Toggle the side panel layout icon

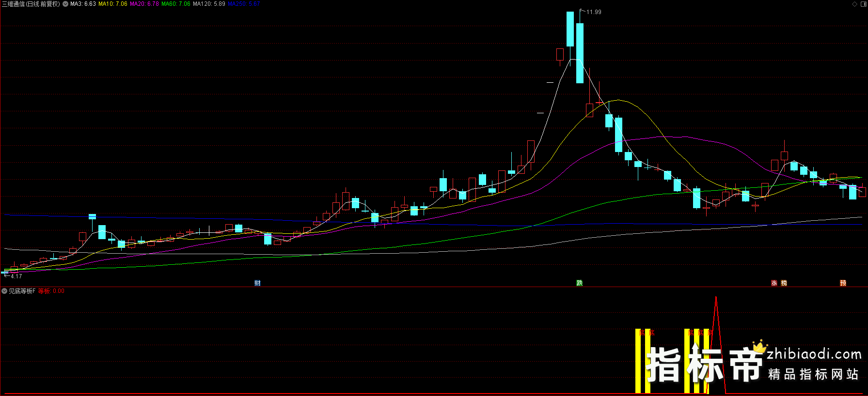pyautogui.click(x=863, y=4)
